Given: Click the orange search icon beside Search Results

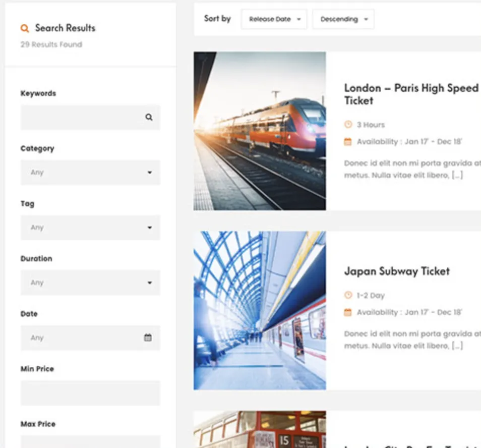Looking at the screenshot, I should pyautogui.click(x=25, y=28).
